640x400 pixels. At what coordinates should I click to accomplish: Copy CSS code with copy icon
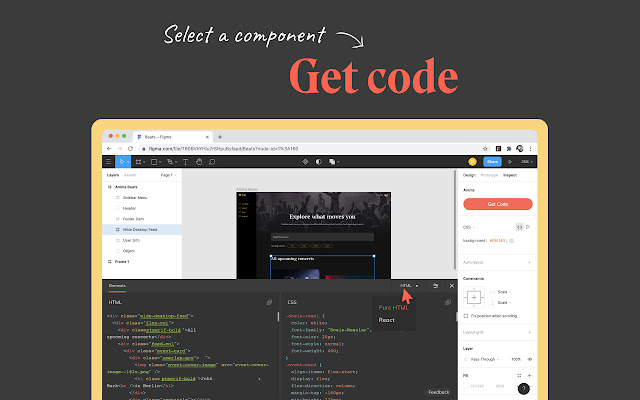tap(448, 302)
